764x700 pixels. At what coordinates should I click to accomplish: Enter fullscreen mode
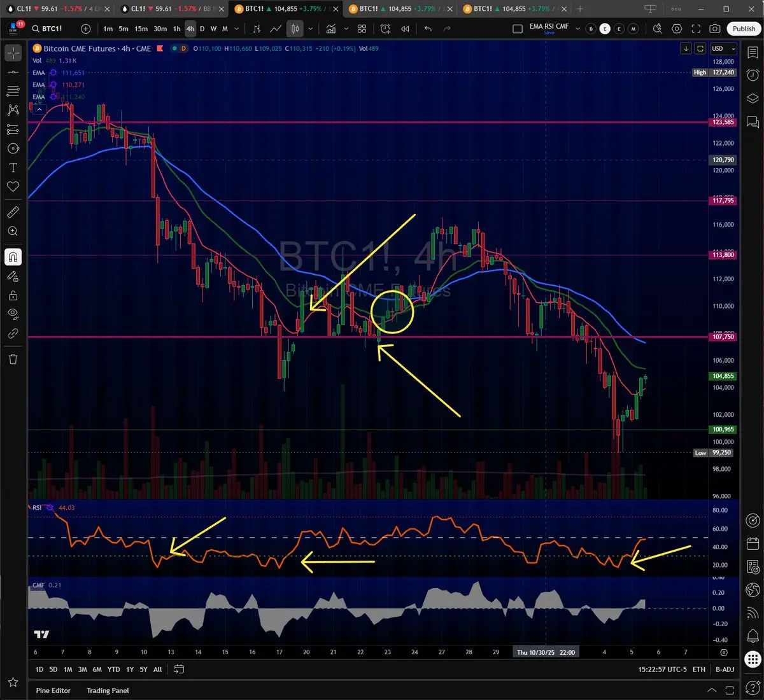click(696, 29)
